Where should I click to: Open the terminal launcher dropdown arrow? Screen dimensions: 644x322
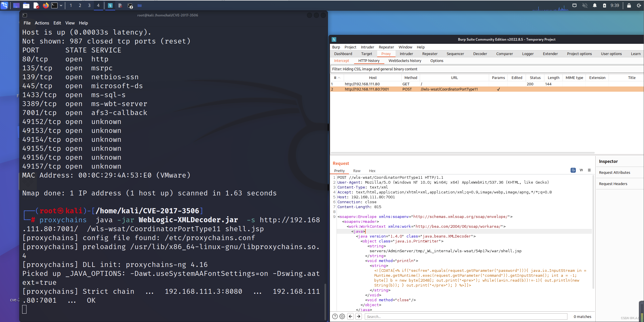point(61,5)
